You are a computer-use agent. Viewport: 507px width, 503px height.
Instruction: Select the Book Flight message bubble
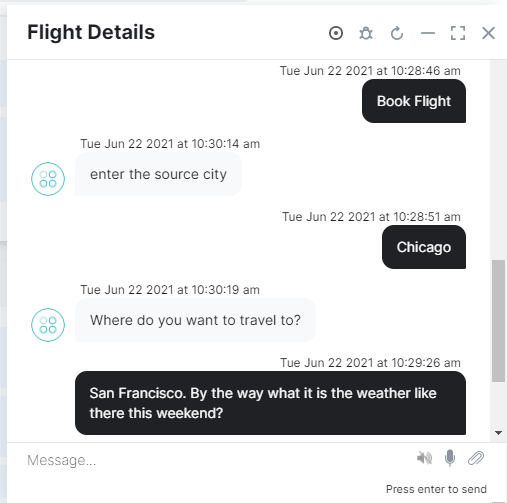(414, 101)
